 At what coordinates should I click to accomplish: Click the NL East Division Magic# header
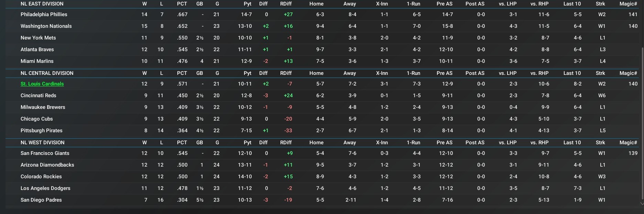pos(628,4)
